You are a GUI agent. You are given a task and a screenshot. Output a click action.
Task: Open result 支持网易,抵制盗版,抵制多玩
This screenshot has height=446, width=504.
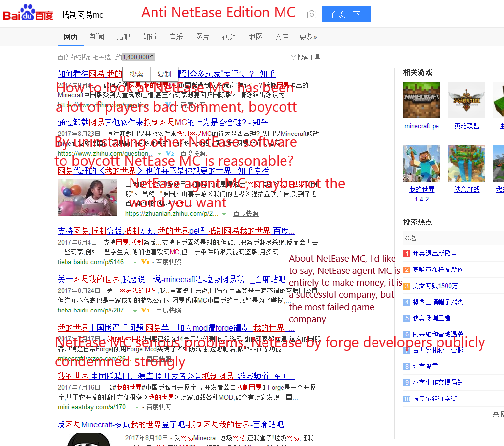[176, 231]
